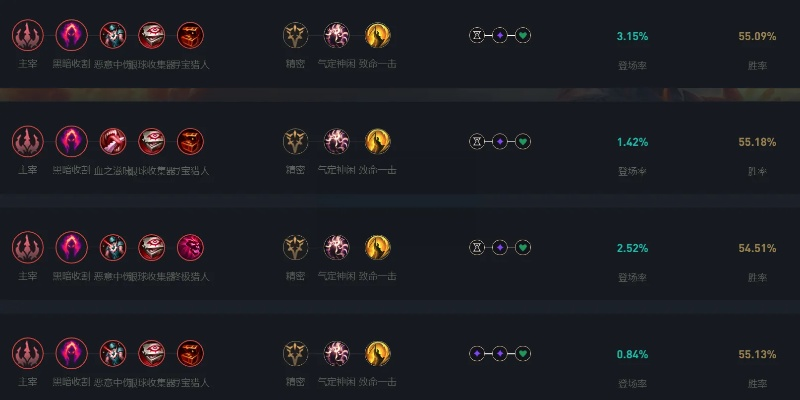Click Dark Harvest in the 3.15% pick-rate row
The width and height of the screenshot is (800, 400).
(x=71, y=36)
